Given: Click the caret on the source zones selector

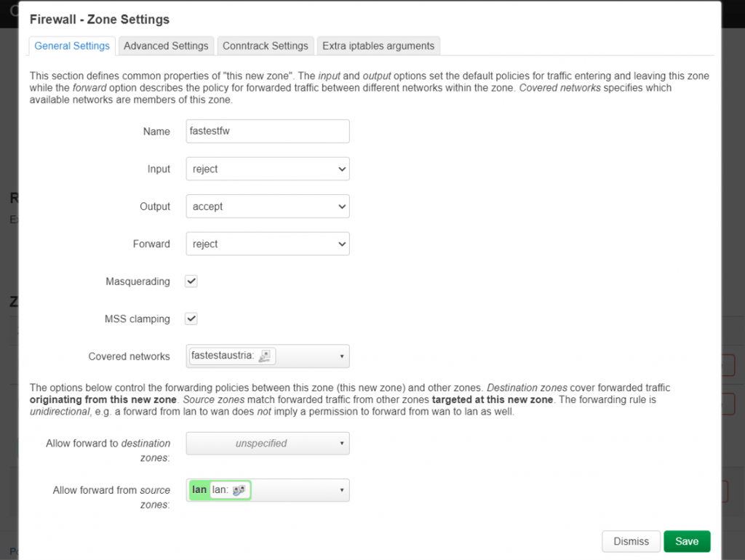Looking at the screenshot, I should click(x=341, y=489).
